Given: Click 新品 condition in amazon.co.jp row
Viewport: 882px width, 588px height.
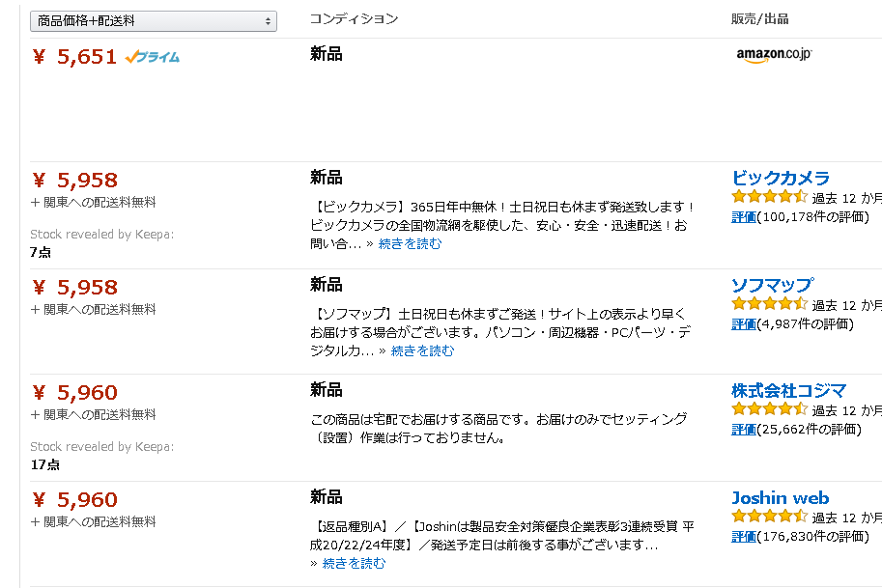Looking at the screenshot, I should coord(327,54).
